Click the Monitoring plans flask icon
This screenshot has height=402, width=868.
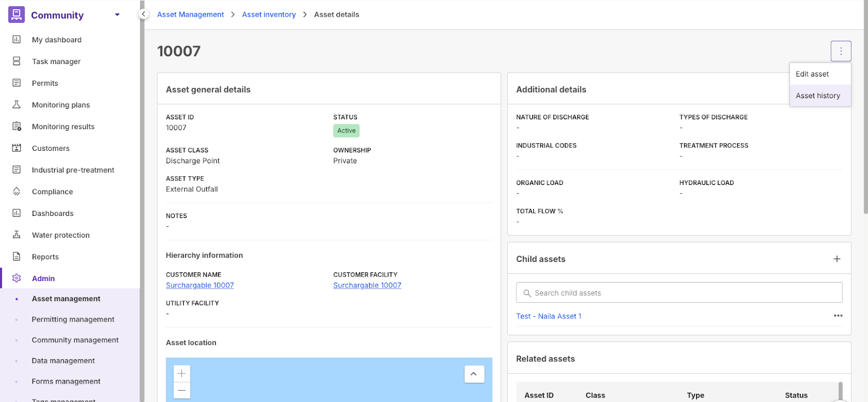[x=17, y=105]
